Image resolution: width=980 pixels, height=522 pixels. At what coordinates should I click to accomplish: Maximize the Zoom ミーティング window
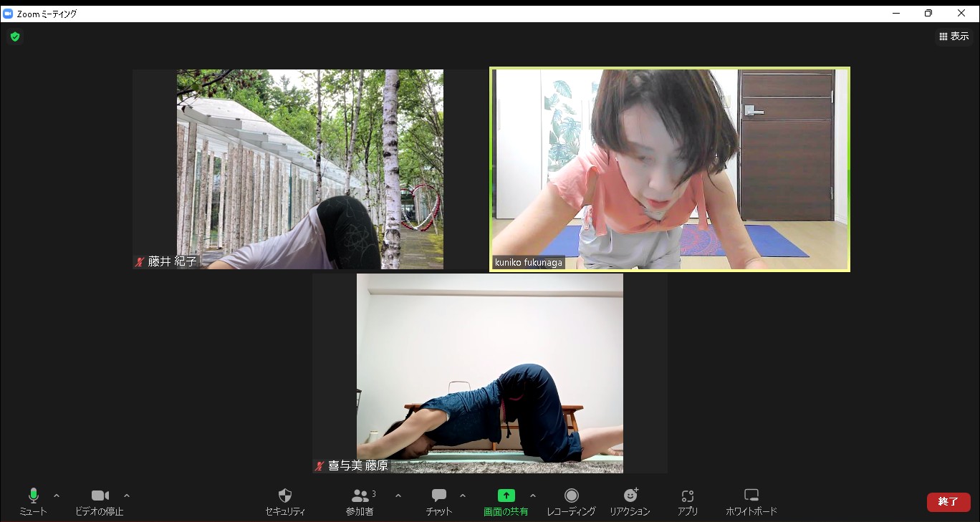pyautogui.click(x=928, y=13)
